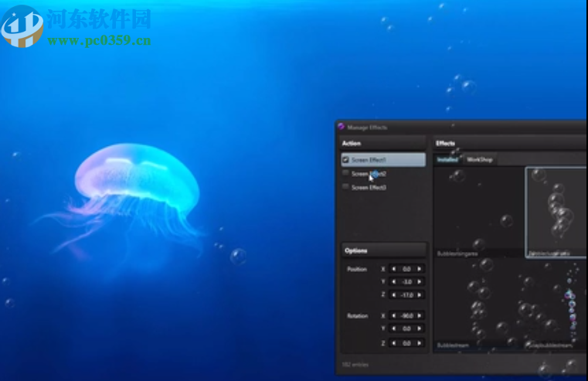Click the Rotation Y value field 0.0
The image size is (588, 381).
point(406,328)
